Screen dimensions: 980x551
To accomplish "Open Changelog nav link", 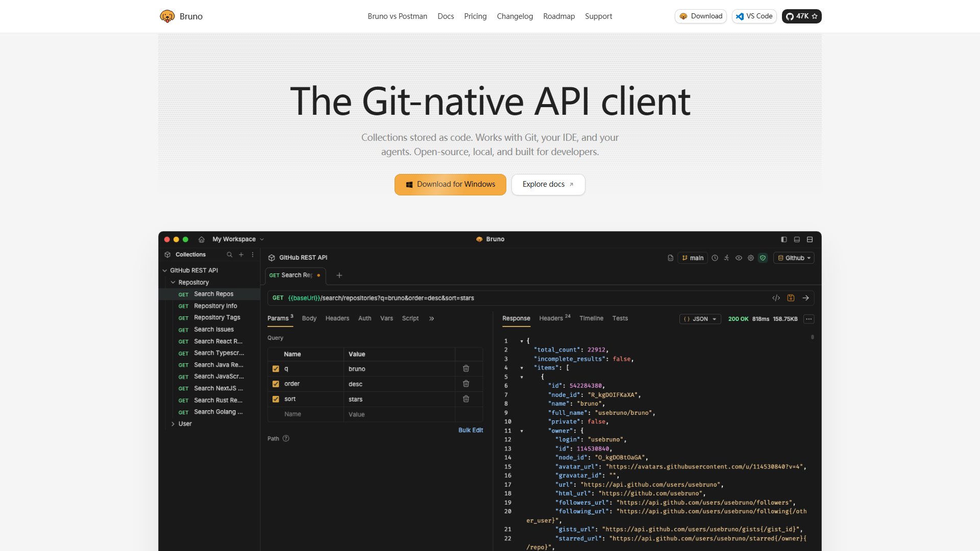I will click(514, 16).
